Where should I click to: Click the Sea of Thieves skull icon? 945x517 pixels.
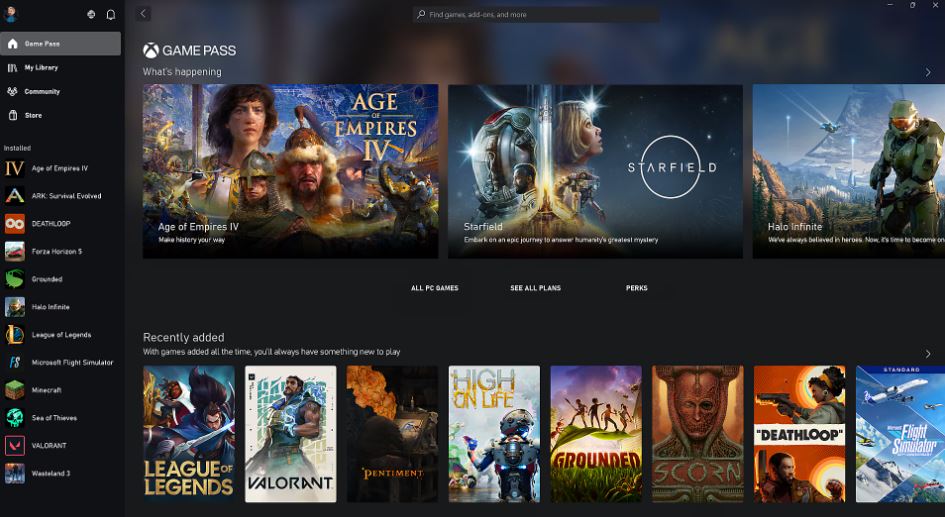point(14,418)
